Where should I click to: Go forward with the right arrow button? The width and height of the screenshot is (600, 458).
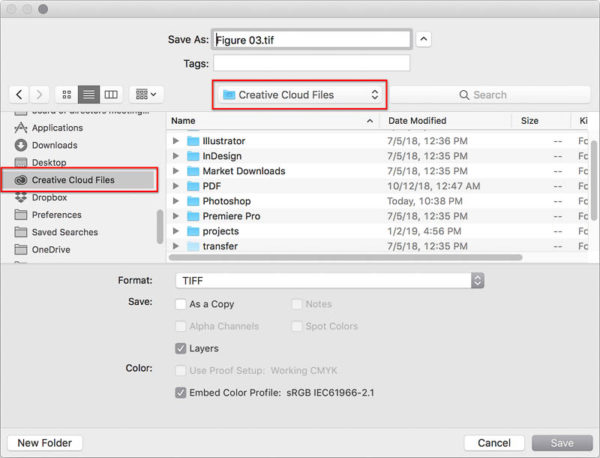coord(39,95)
